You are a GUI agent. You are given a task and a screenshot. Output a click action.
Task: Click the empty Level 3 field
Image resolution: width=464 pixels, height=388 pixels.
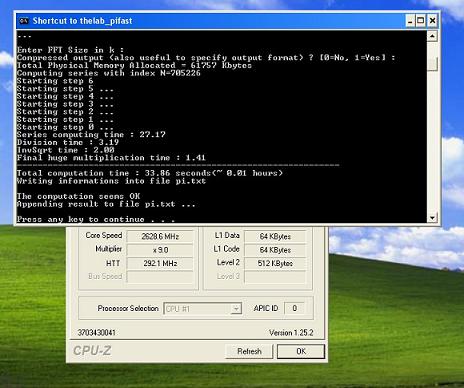[275, 277]
